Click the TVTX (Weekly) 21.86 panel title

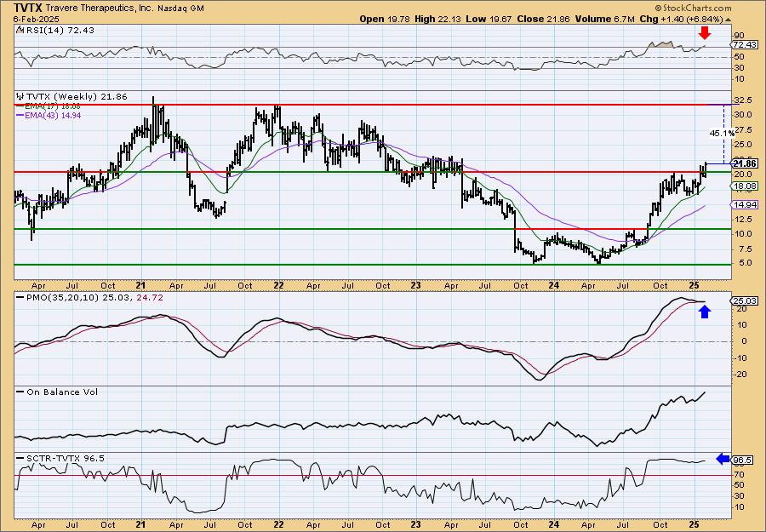tap(77, 97)
